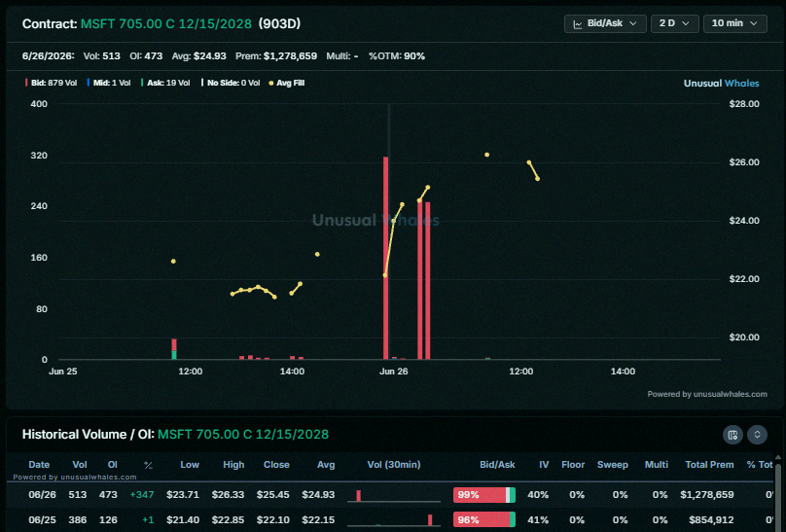Click the 06/25 date cell
786x532 pixels.
pyautogui.click(x=42, y=520)
